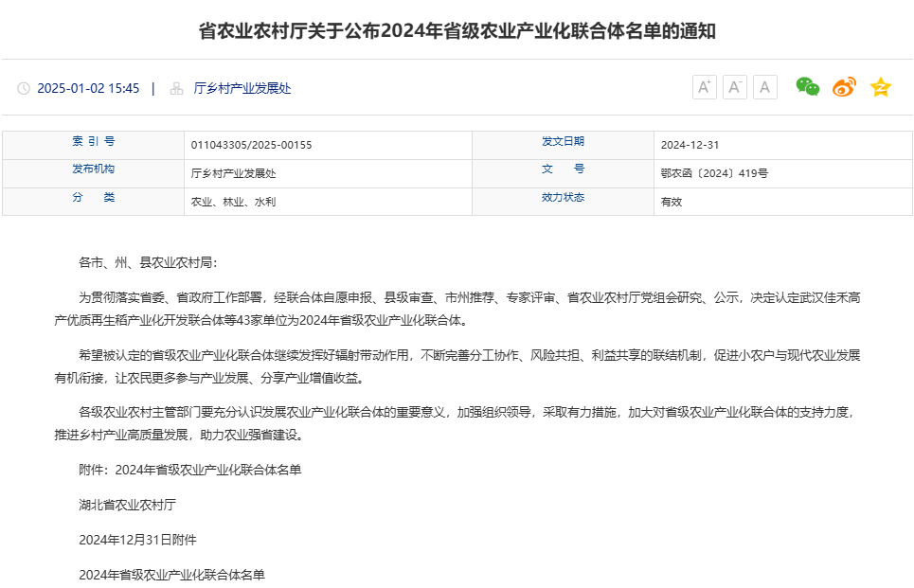Open the 厅乡村产业发展处 department link
This screenshot has height=588, width=914.
[242, 87]
